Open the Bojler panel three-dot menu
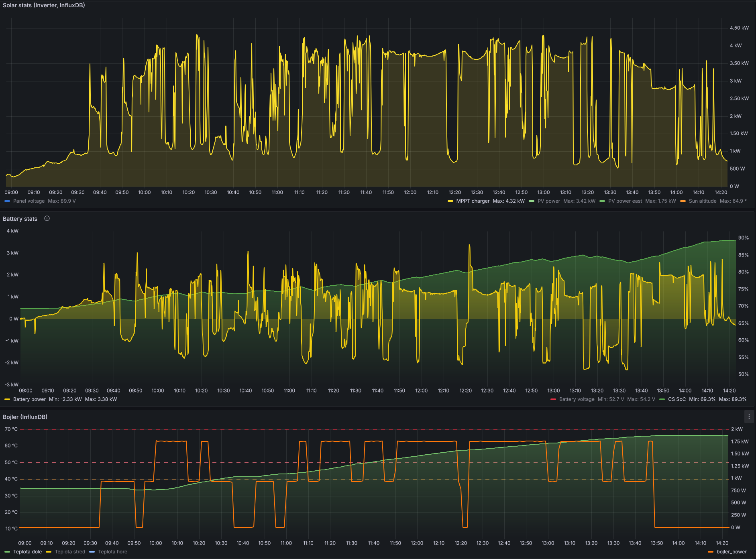 tap(749, 417)
